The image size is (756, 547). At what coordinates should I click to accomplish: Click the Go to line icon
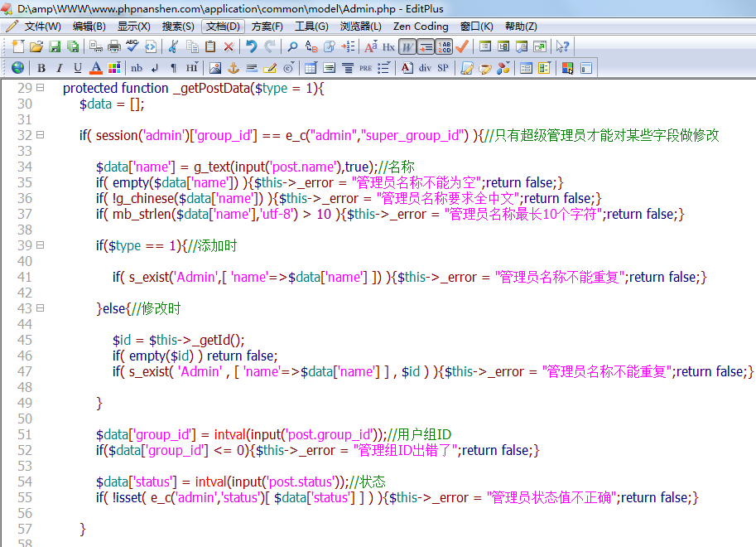348,47
